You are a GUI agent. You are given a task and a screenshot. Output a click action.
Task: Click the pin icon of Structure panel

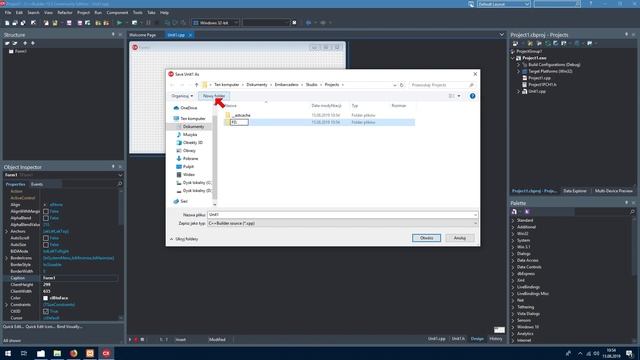113,35
